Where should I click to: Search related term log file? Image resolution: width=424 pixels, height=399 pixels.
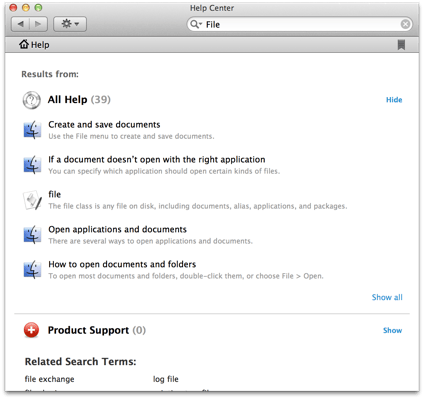pos(166,379)
